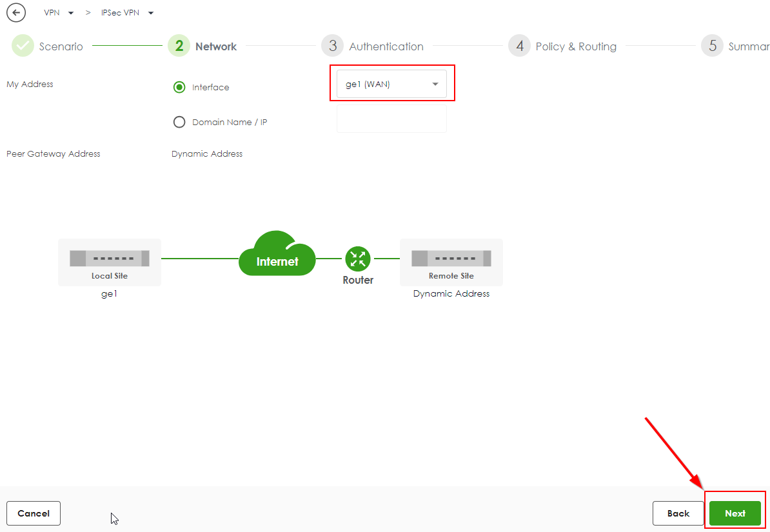Screen dimensions: 770x532
Task: Click step 4 Policy & Routing number circle
Action: point(519,46)
